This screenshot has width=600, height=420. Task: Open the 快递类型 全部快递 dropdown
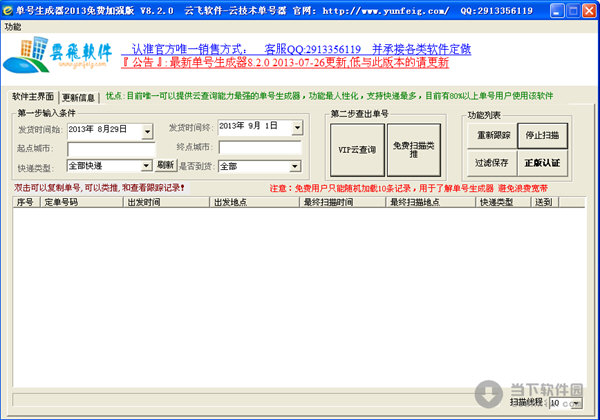tap(109, 166)
